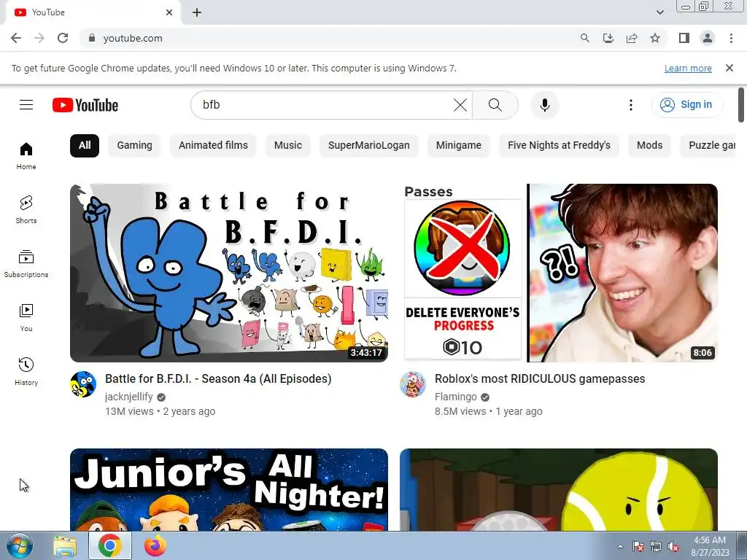Image resolution: width=747 pixels, height=560 pixels.
Task: Click Junior's All Nighter thumbnail
Action: pyautogui.click(x=228, y=489)
